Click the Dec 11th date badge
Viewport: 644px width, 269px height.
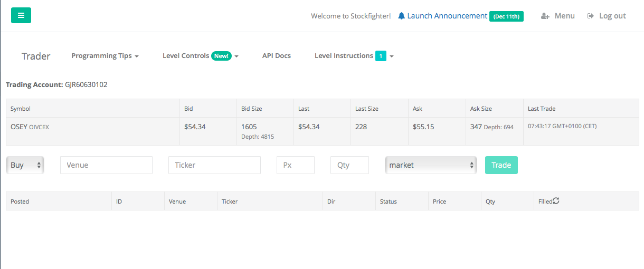(506, 16)
